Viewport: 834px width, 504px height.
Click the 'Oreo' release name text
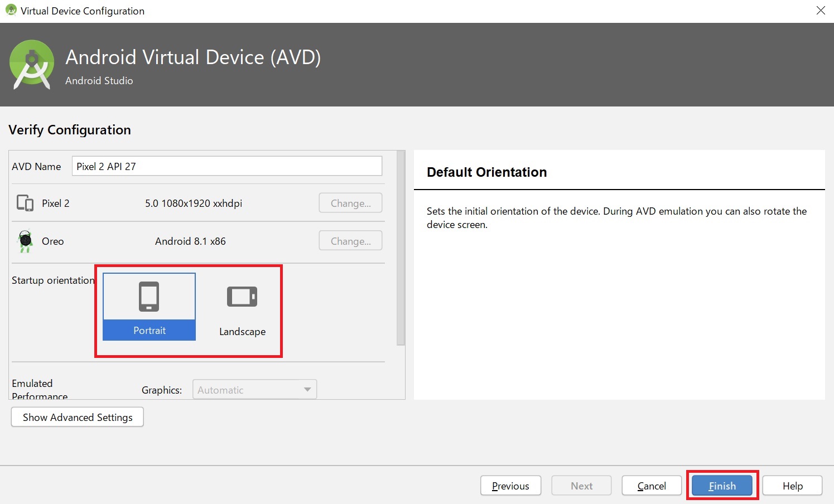point(53,241)
